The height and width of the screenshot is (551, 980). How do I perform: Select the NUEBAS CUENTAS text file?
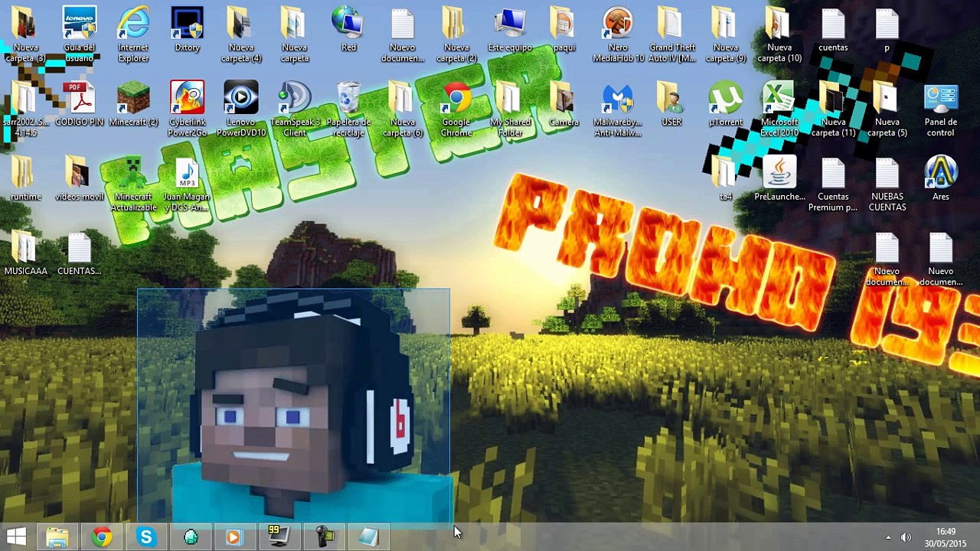887,184
